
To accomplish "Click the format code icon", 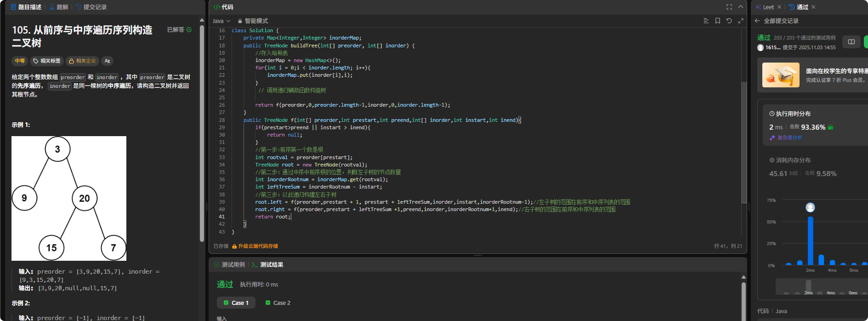I will pyautogui.click(x=706, y=21).
